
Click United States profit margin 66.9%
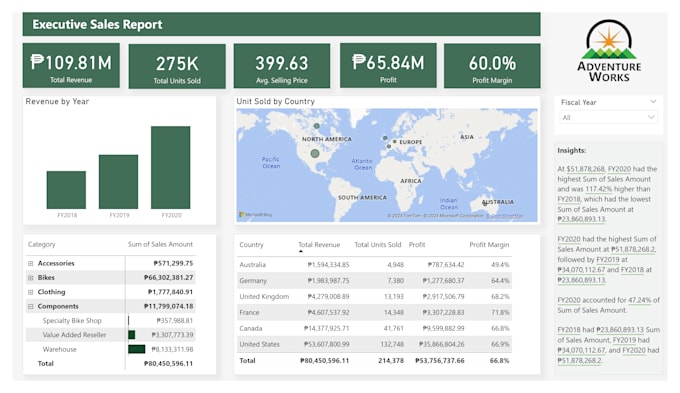click(500, 344)
